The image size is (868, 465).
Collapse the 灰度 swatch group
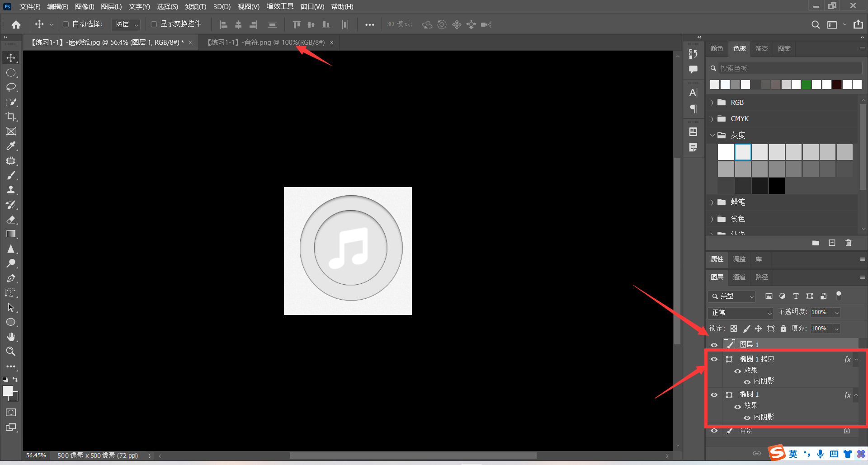[x=712, y=135]
